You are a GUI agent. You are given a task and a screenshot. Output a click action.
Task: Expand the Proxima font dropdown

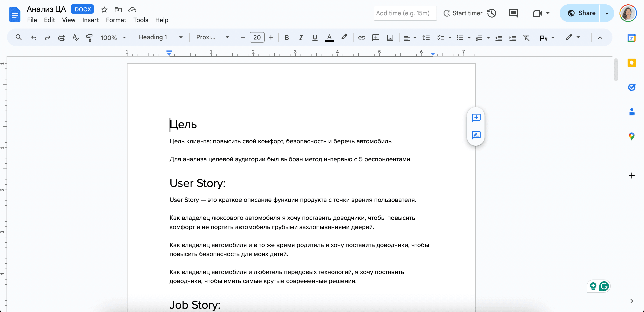coord(212,37)
